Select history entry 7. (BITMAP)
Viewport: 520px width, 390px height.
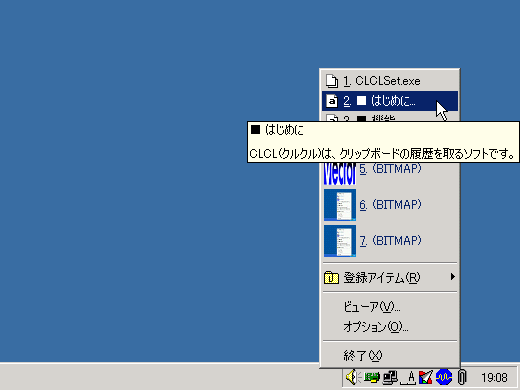click(x=390, y=241)
